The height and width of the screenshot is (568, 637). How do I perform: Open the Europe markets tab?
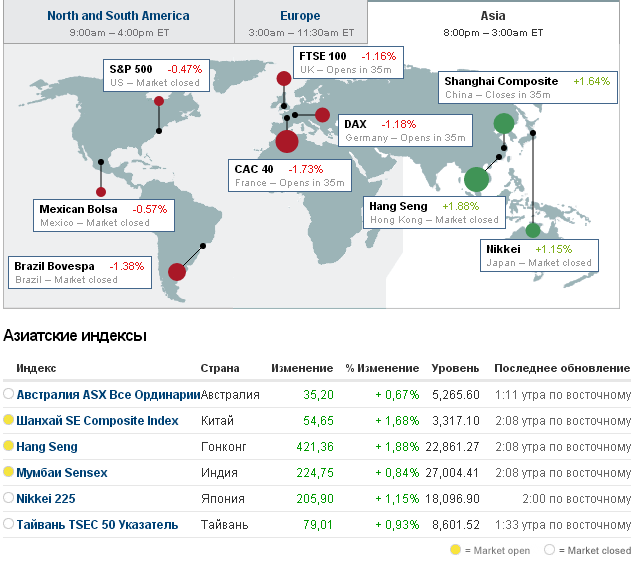(x=301, y=22)
